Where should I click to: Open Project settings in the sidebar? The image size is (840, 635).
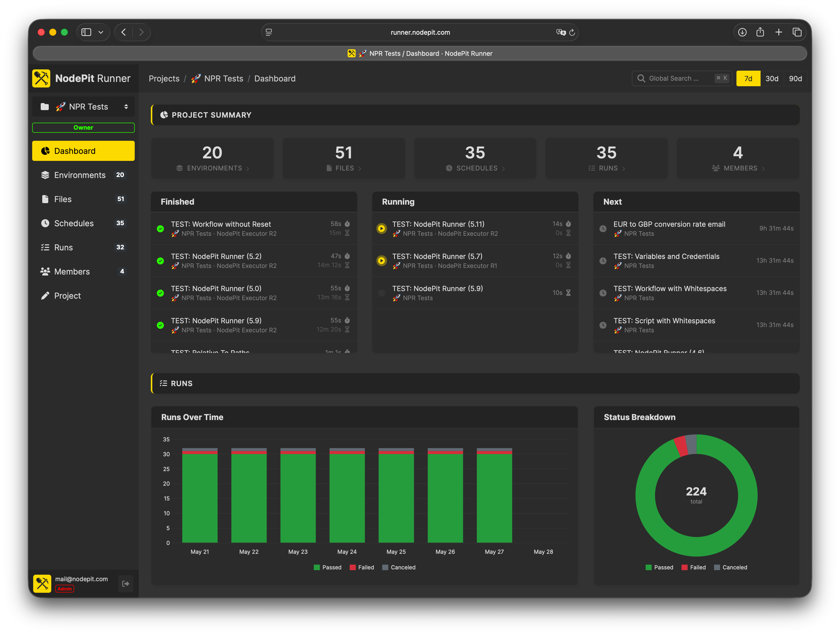83,296
